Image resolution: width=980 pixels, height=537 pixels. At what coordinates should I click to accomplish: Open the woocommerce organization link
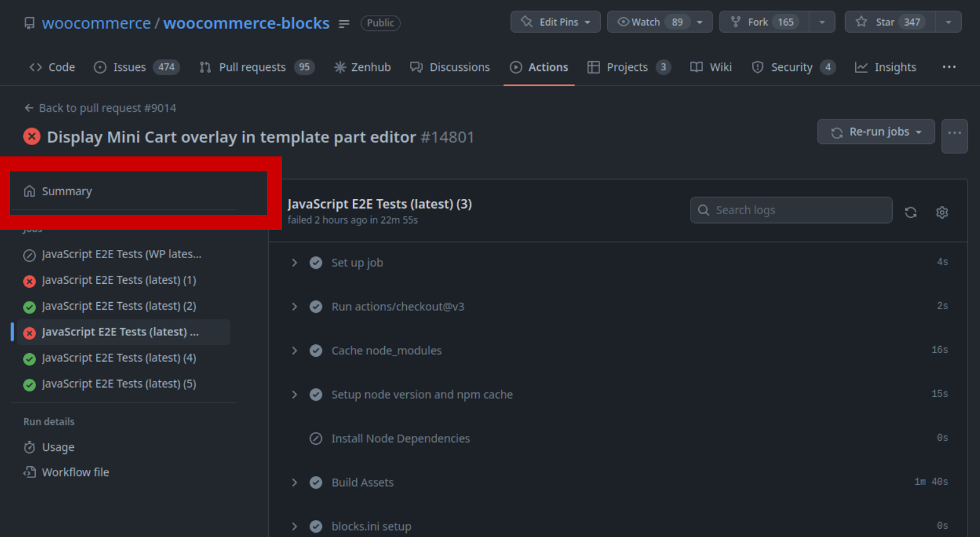[96, 23]
